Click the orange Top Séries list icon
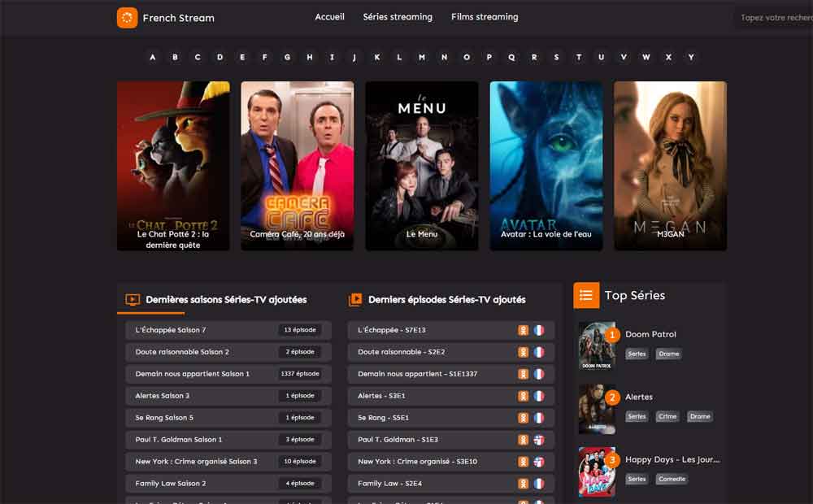 586,296
